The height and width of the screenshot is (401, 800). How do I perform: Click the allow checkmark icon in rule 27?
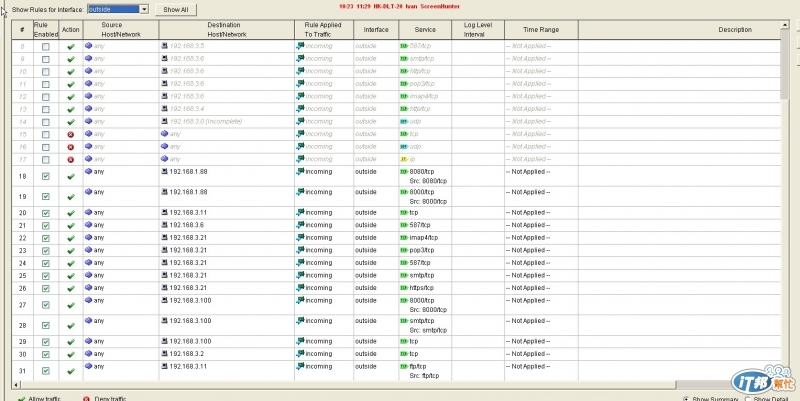(71, 305)
